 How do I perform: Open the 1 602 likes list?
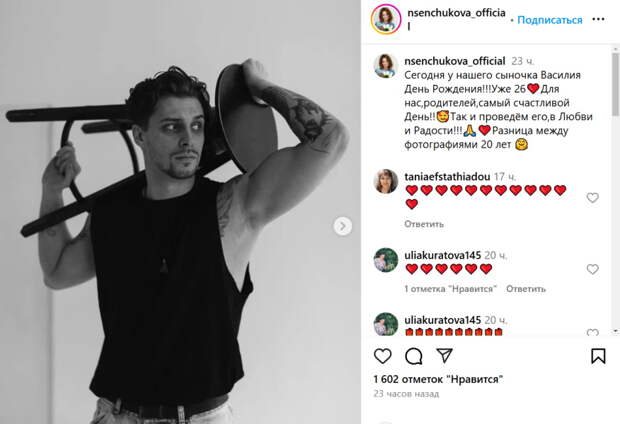coord(438,379)
